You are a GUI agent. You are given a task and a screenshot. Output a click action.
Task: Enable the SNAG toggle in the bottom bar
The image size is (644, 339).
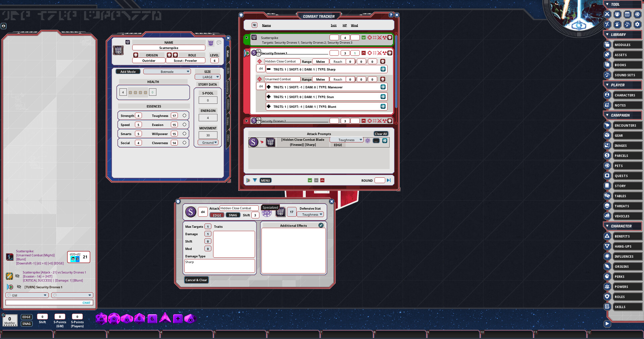point(27,324)
